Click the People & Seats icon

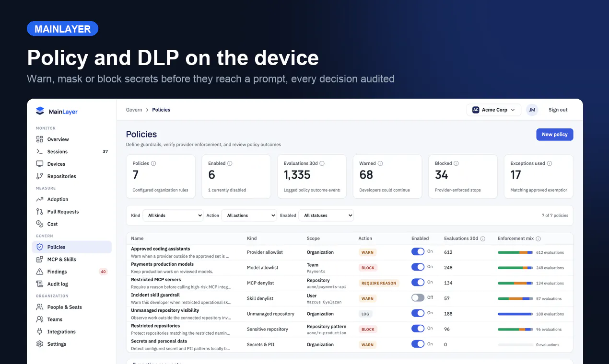[x=40, y=307]
